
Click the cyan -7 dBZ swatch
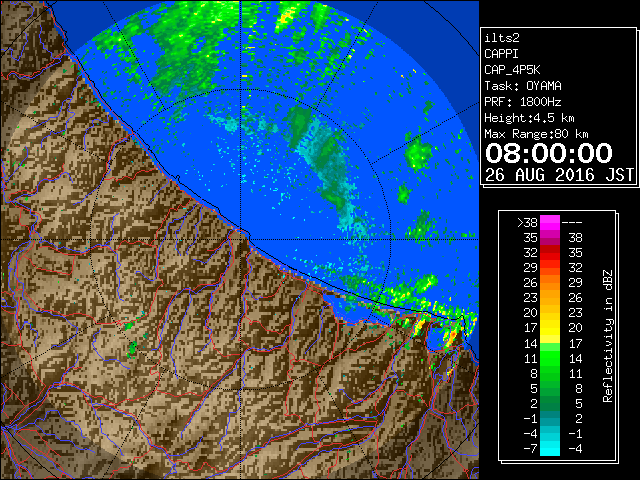pyautogui.click(x=550, y=448)
